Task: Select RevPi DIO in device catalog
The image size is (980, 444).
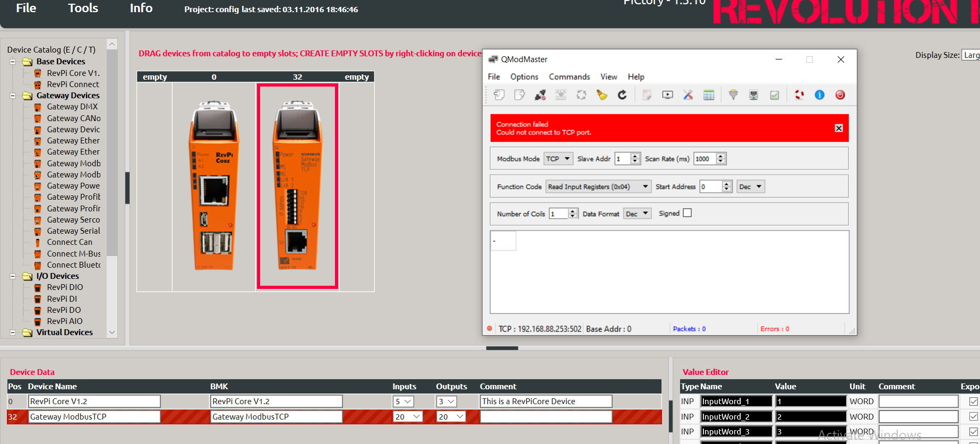Action: point(65,287)
